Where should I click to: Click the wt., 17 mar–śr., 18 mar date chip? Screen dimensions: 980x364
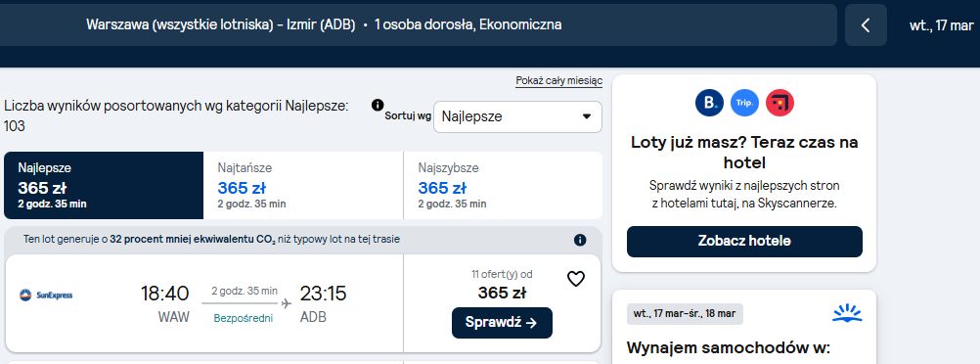coord(685,314)
